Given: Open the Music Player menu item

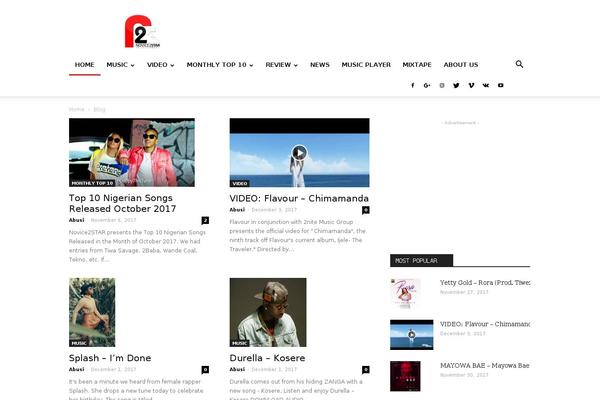Looking at the screenshot, I should [366, 65].
